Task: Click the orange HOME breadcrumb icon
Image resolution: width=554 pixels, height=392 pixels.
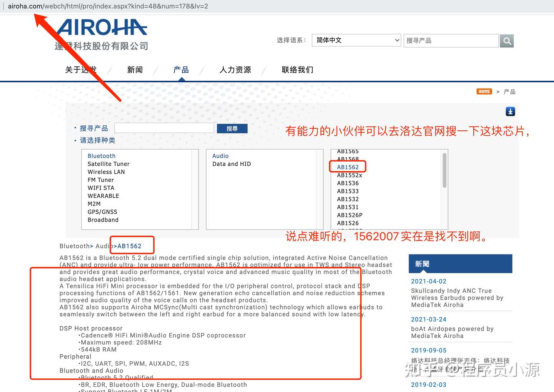Action: 484,91
